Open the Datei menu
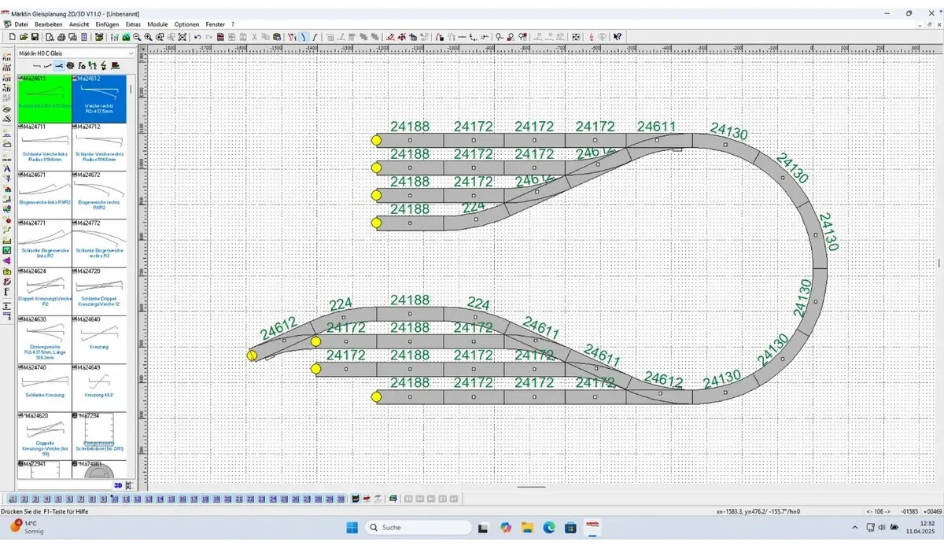 (x=21, y=24)
